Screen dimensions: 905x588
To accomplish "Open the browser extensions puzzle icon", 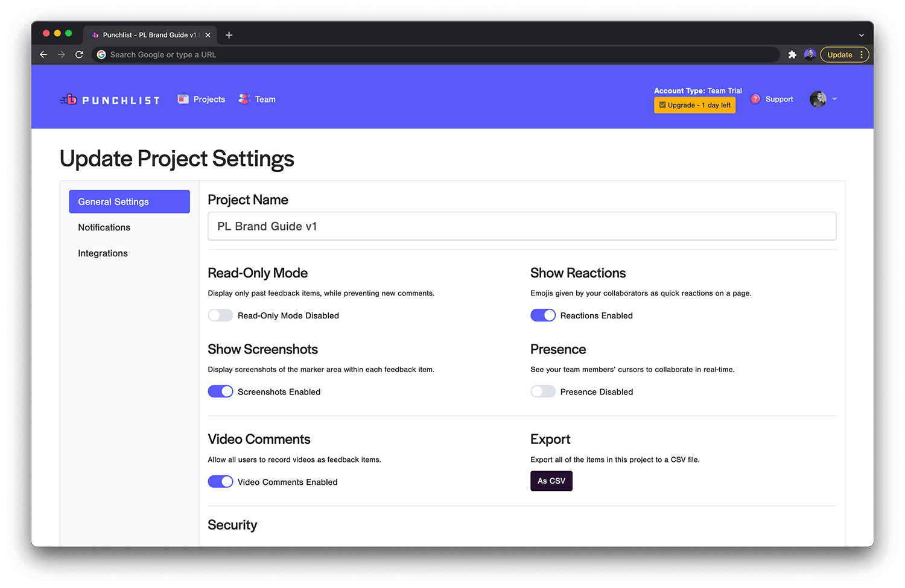I will [x=792, y=55].
